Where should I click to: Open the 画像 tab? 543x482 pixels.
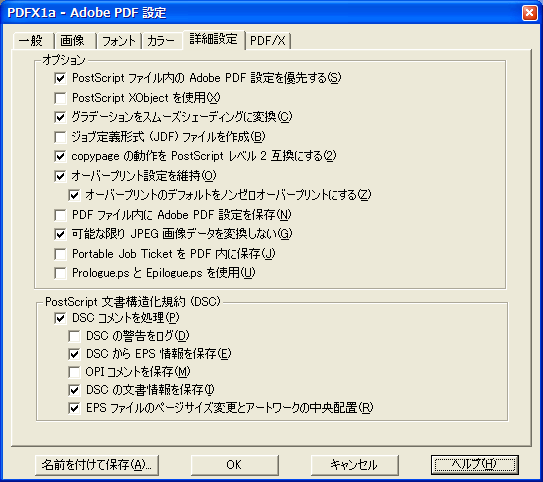73,41
